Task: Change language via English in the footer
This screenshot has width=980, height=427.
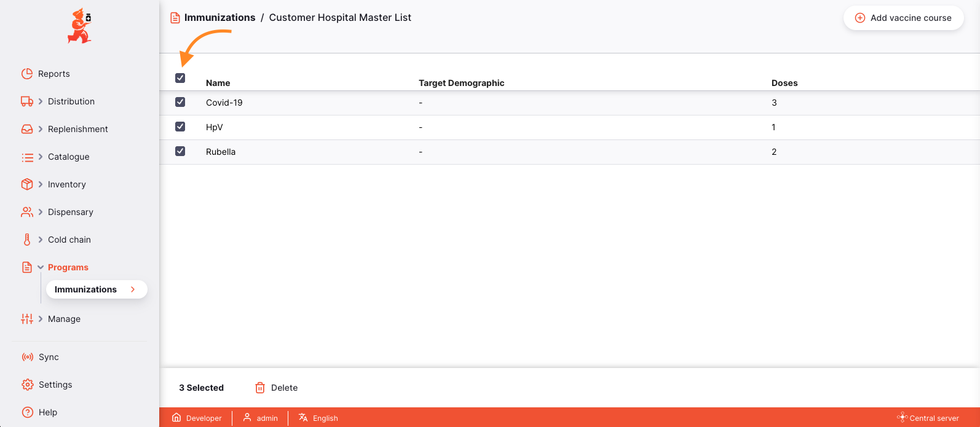Action: (325, 418)
